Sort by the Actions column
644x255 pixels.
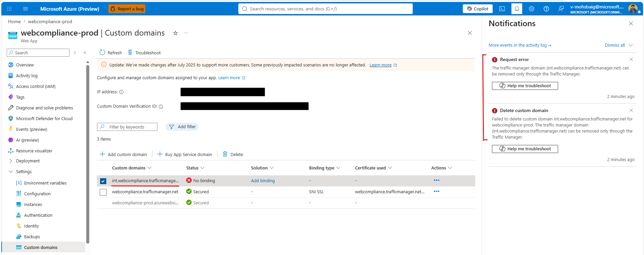(442, 168)
